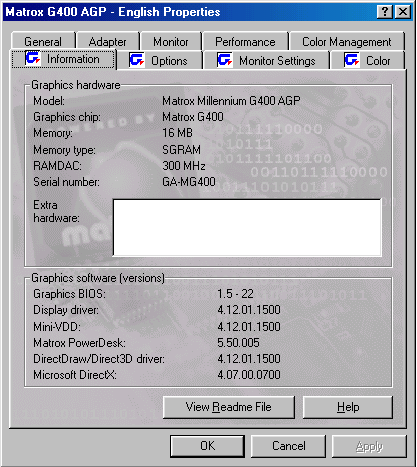417x467 pixels.
Task: Click the Graphics BIOS: label
Action: click(69, 294)
